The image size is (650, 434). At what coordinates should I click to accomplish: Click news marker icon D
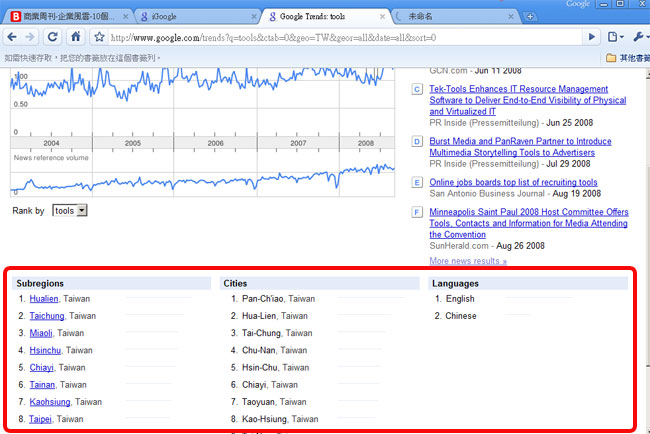tap(417, 141)
